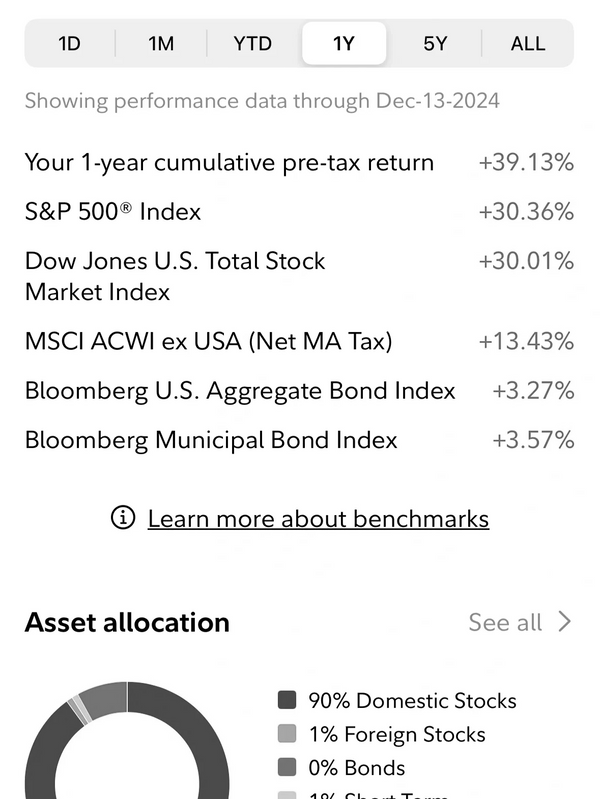Expand asset allocation with chevron arrow

pos(565,622)
